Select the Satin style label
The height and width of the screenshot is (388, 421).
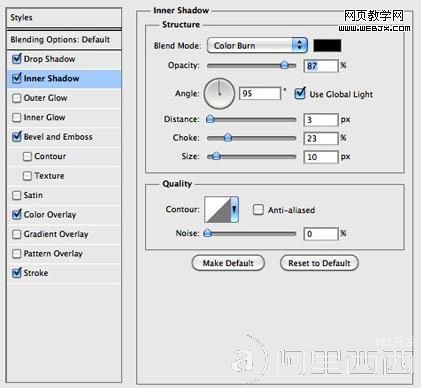pos(33,195)
